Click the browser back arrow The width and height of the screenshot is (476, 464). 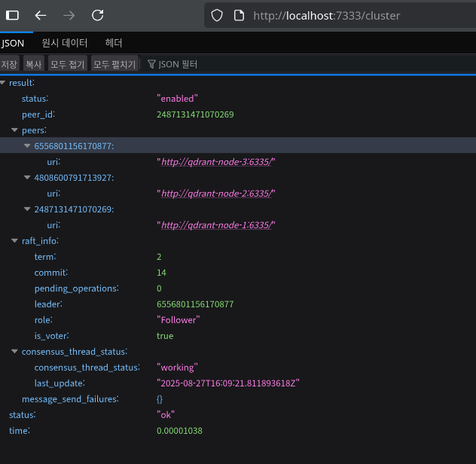(41, 15)
